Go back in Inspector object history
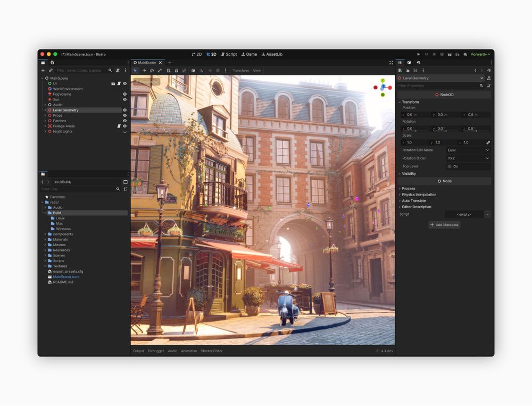 pos(475,71)
